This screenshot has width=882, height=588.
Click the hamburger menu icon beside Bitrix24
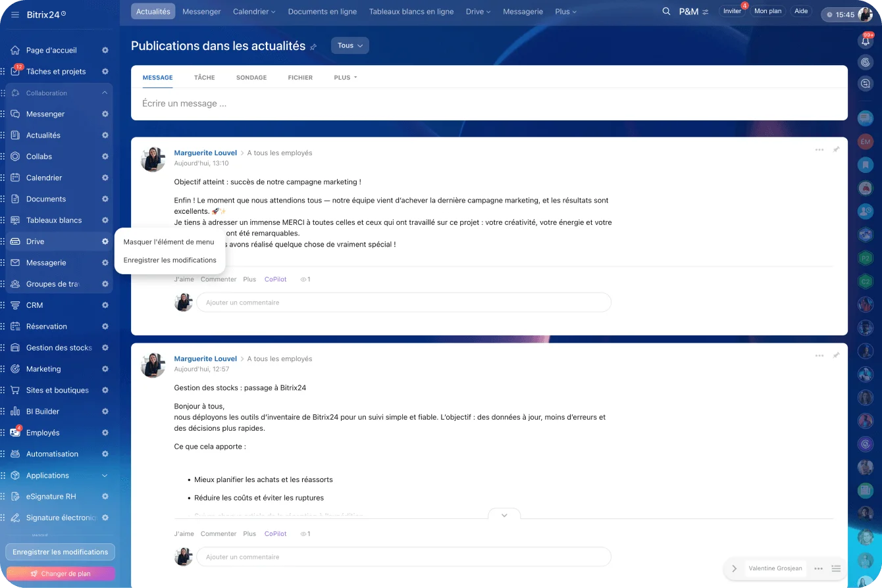[x=14, y=14]
